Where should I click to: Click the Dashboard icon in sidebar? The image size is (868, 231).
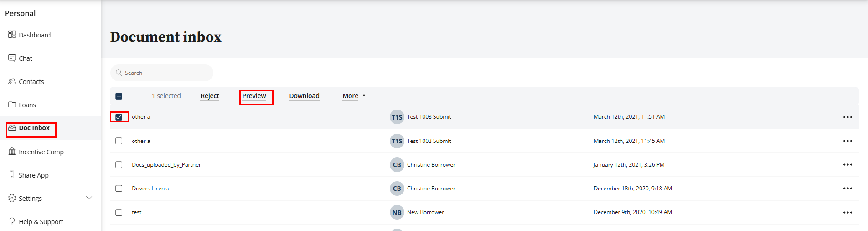(12, 35)
